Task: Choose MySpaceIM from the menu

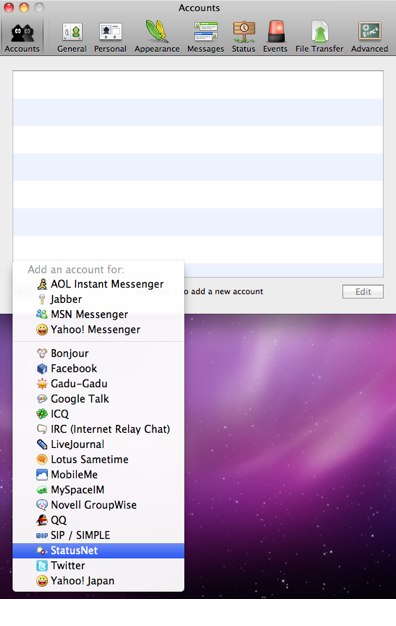Action: click(98, 490)
